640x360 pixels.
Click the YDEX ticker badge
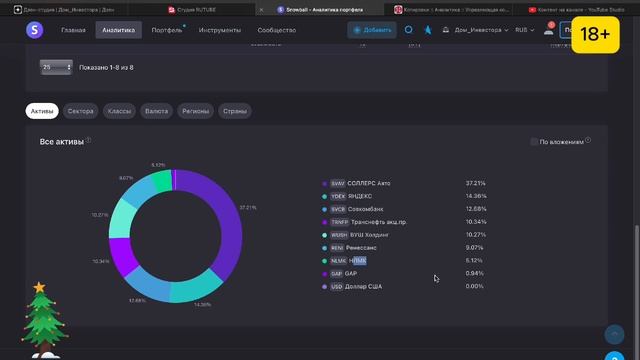coord(338,196)
